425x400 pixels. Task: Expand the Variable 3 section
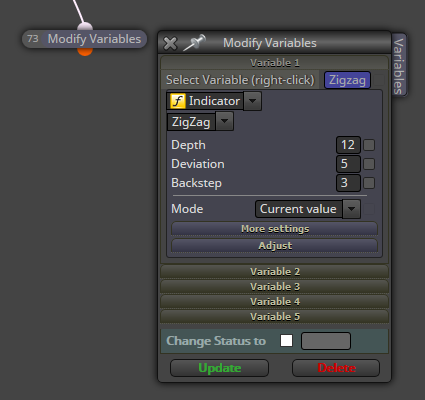coord(275,287)
